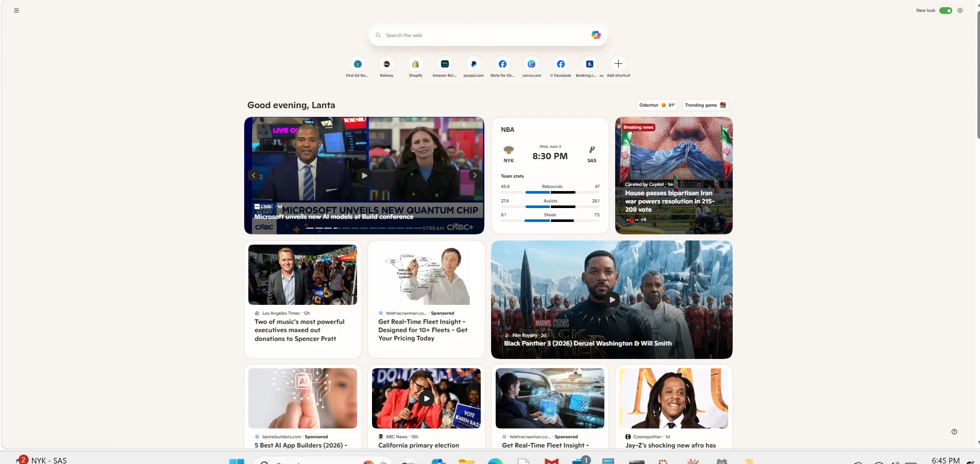
Task: Click the search magnifier icon
Action: 378,36
